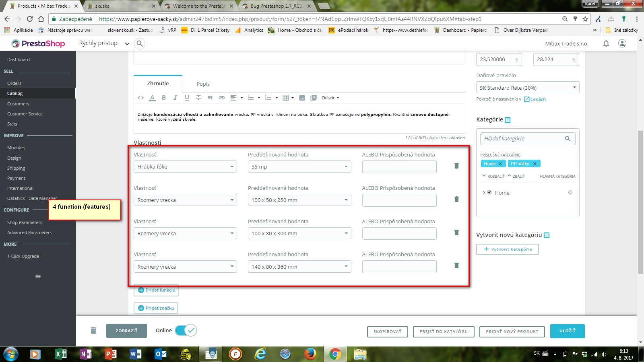Screen dimensions: 644x362
Task: Open table insert menu
Action: pyautogui.click(x=288, y=98)
